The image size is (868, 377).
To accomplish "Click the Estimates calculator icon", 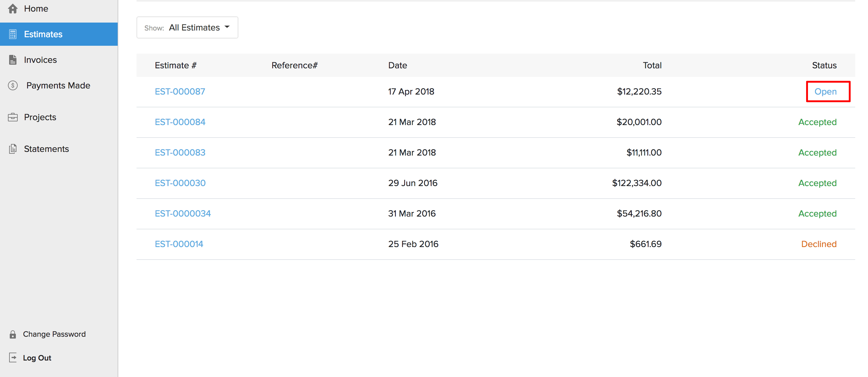I will click(x=13, y=34).
